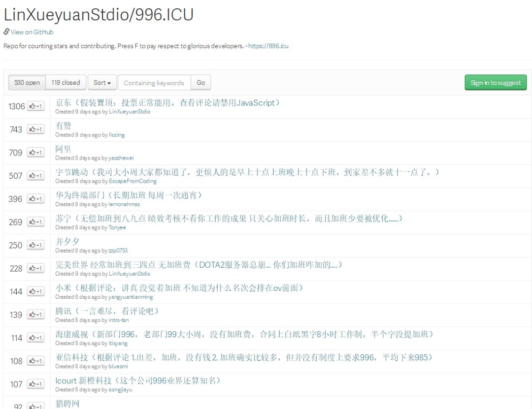The width and height of the screenshot is (532, 409).
Task: Give +1 to Icourt 新橙科技
Action: (35, 384)
